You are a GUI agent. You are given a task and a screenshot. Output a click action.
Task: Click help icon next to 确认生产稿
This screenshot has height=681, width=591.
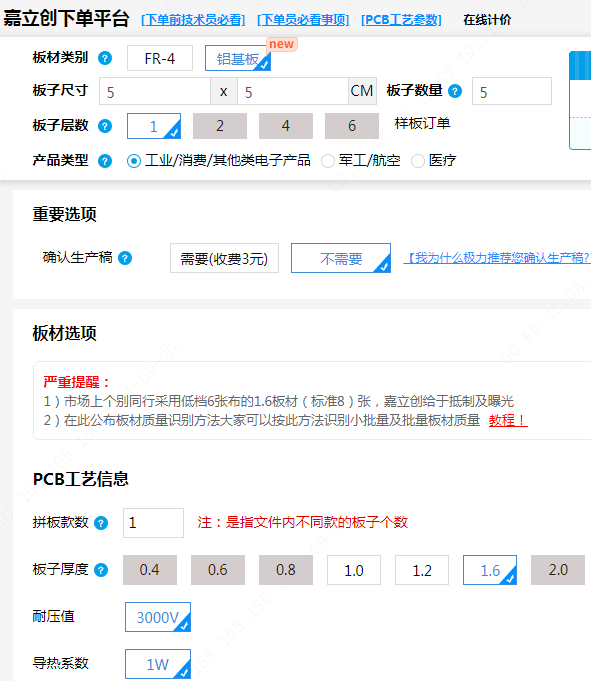point(125,258)
